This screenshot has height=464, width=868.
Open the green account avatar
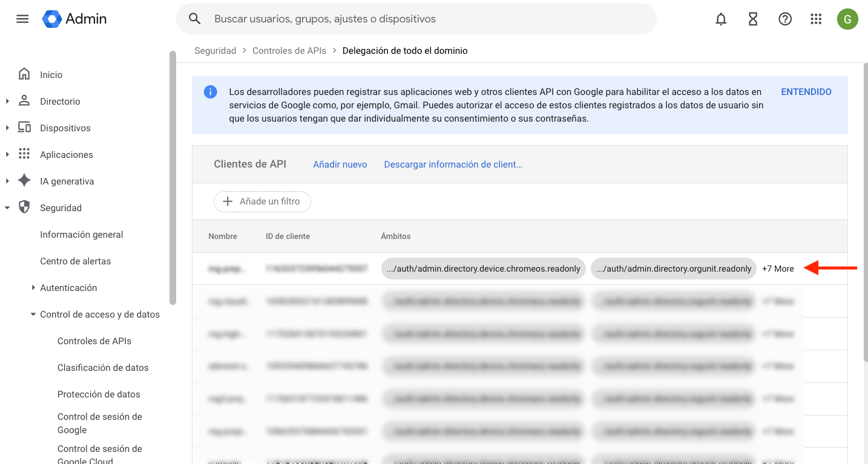tap(847, 19)
